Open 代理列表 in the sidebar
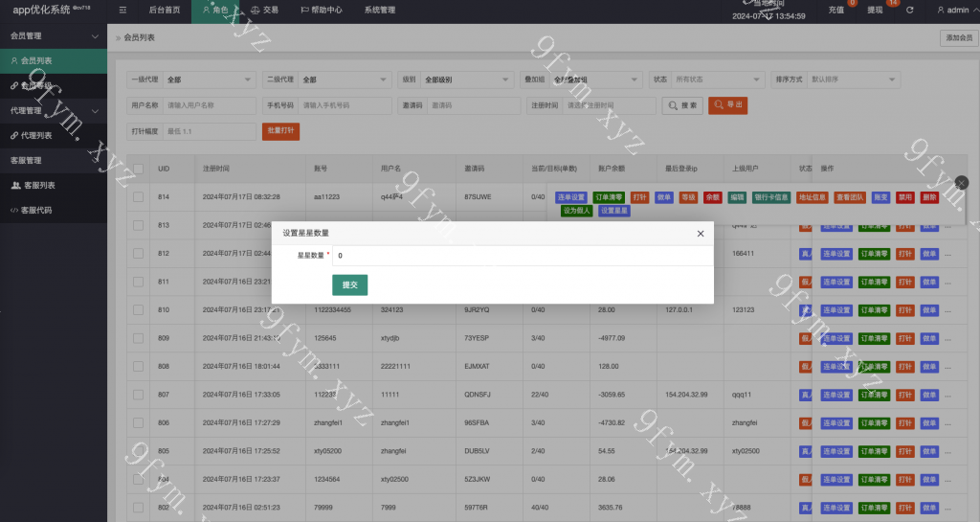980x522 pixels. coord(54,135)
